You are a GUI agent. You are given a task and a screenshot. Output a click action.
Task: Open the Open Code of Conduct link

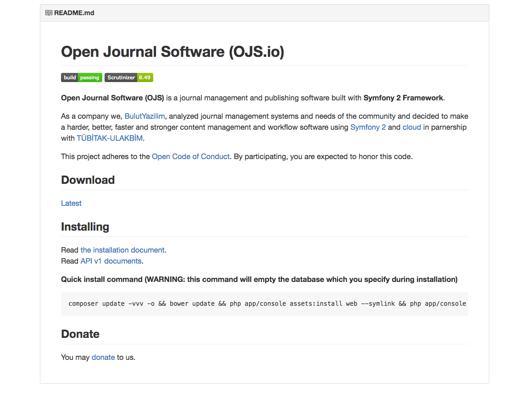[x=190, y=156]
